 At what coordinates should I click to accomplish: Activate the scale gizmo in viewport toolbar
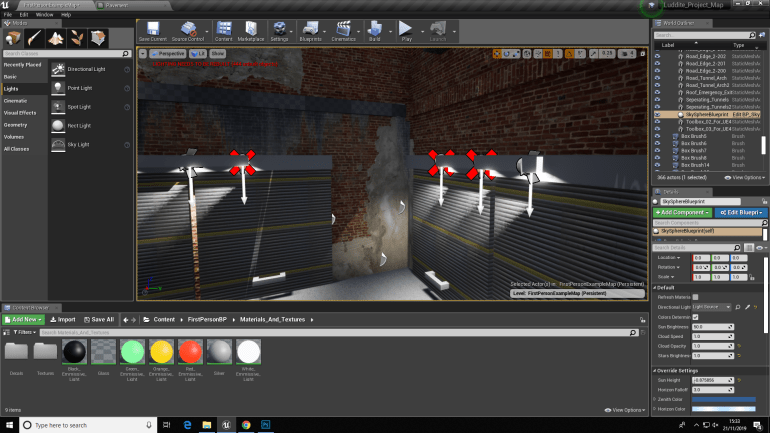pyautogui.click(x=516, y=54)
